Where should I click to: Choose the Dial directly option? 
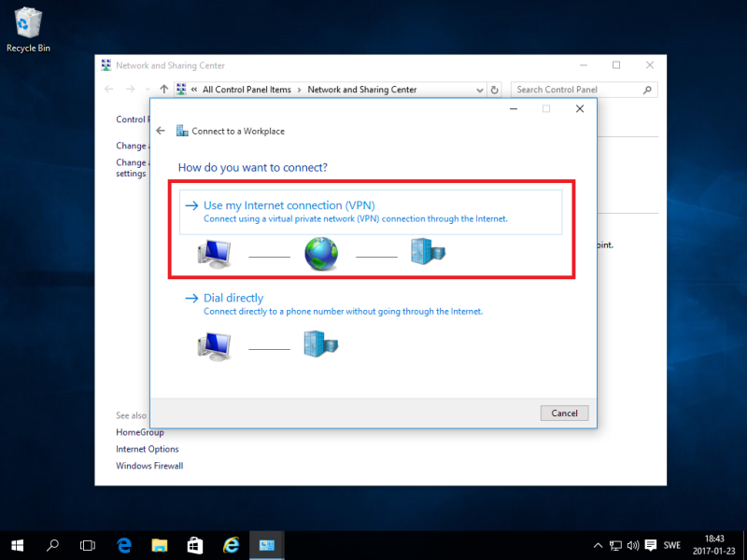233,299
